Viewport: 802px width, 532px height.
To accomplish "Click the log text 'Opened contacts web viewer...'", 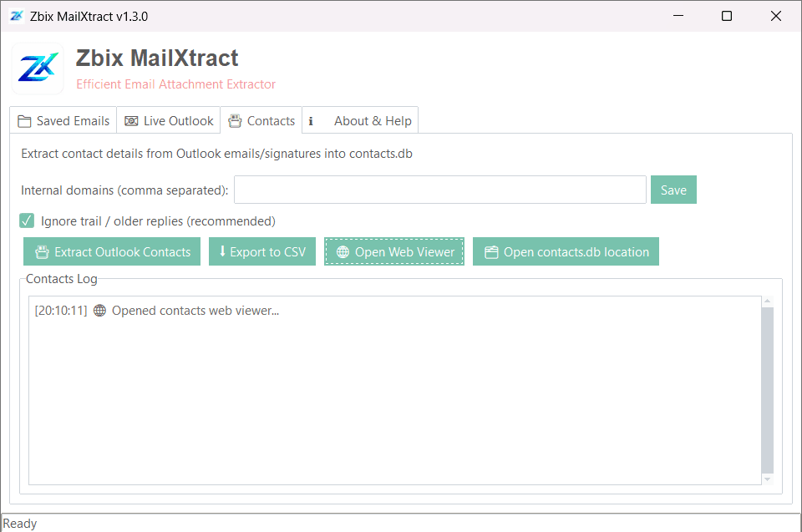I will click(x=195, y=311).
